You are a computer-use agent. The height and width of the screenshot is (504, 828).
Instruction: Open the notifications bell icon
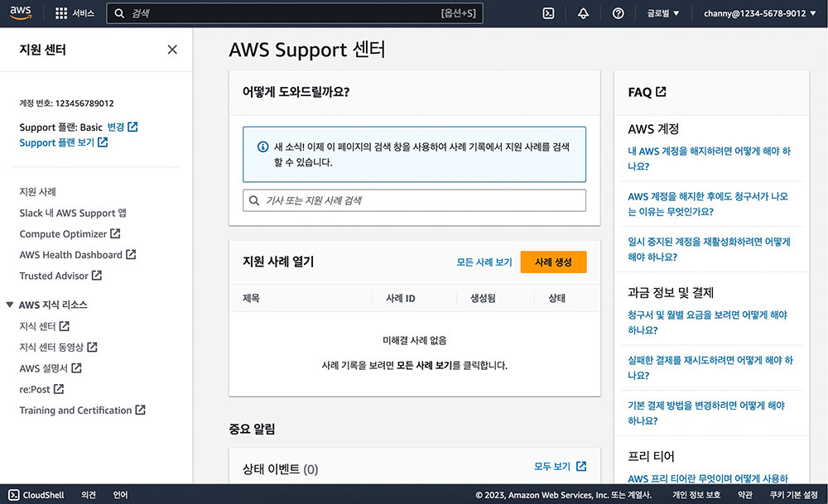click(583, 13)
